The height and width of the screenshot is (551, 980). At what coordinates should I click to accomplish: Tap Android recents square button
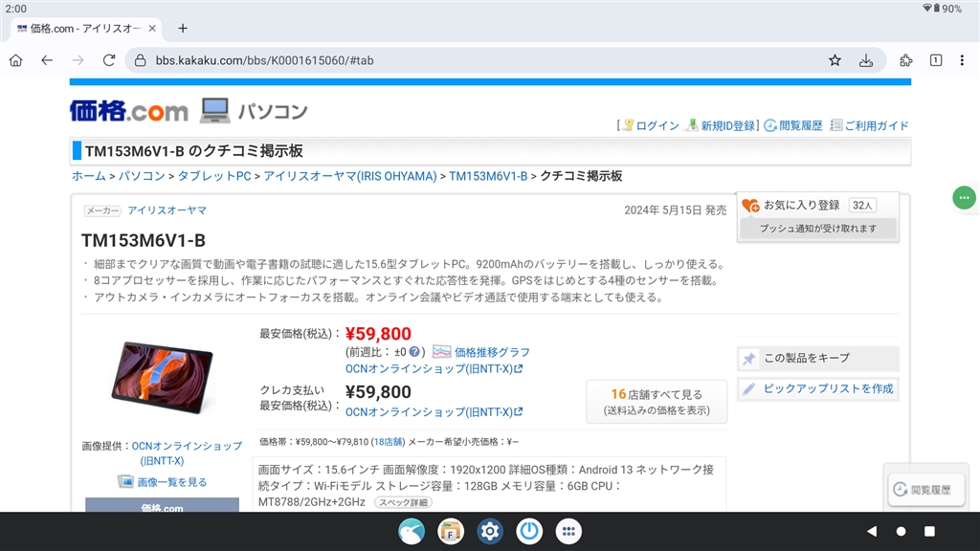click(x=929, y=531)
